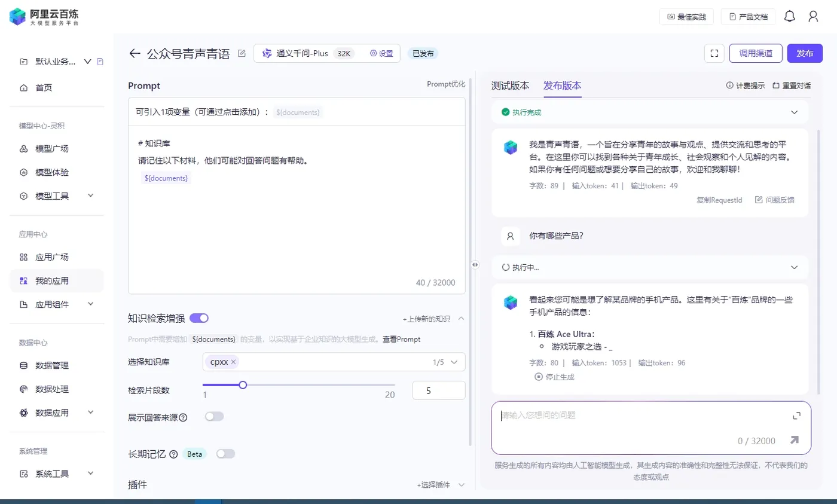Click 选择插件 link

(433, 485)
